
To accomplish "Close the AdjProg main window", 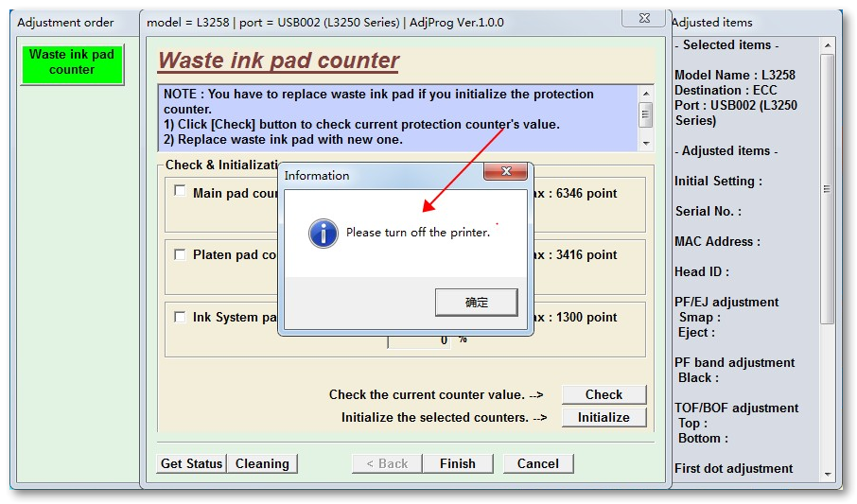I will pyautogui.click(x=644, y=17).
